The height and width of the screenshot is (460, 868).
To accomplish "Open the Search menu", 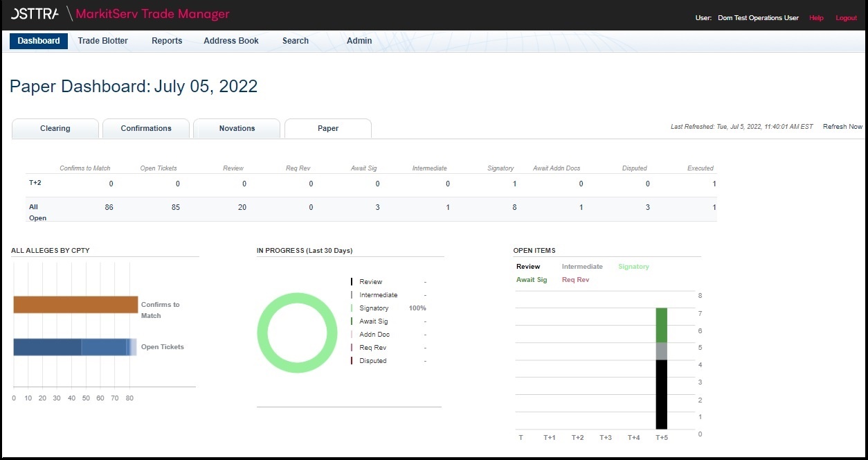I will (x=296, y=41).
